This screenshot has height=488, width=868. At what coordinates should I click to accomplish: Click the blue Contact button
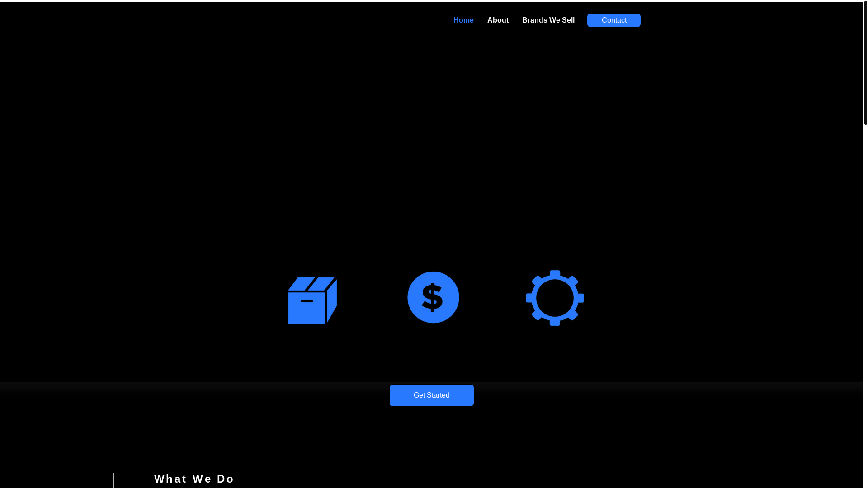(x=614, y=20)
